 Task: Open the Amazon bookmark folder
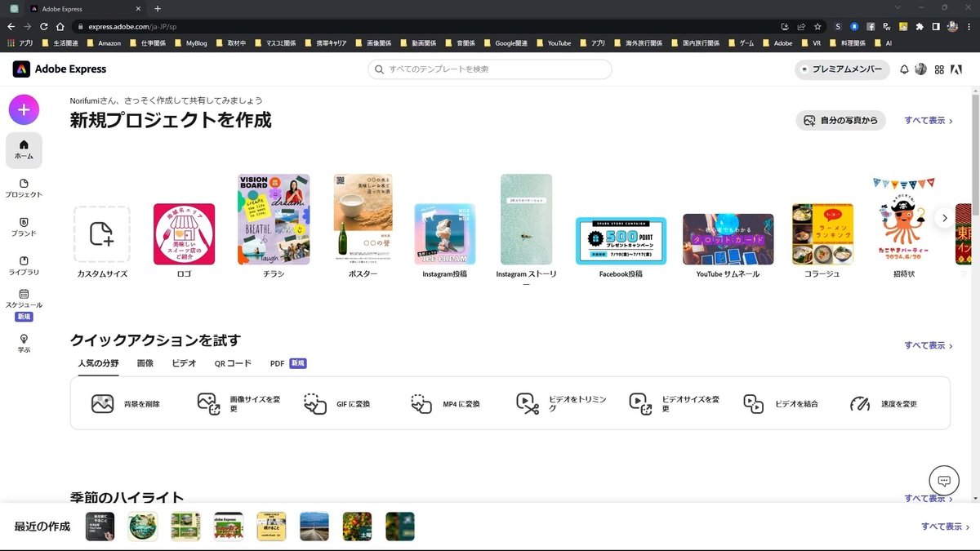(103, 42)
